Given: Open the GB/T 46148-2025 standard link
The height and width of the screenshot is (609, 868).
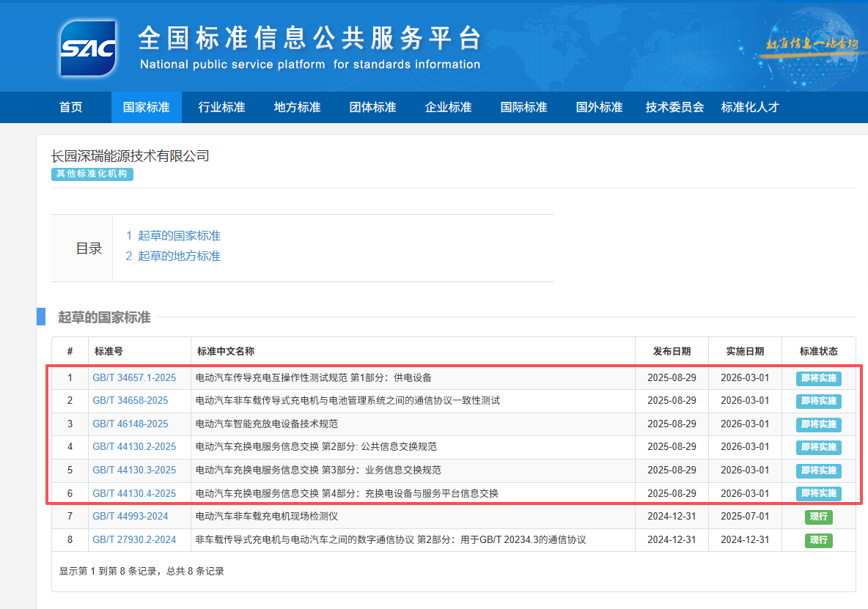Looking at the screenshot, I should click(x=130, y=424).
